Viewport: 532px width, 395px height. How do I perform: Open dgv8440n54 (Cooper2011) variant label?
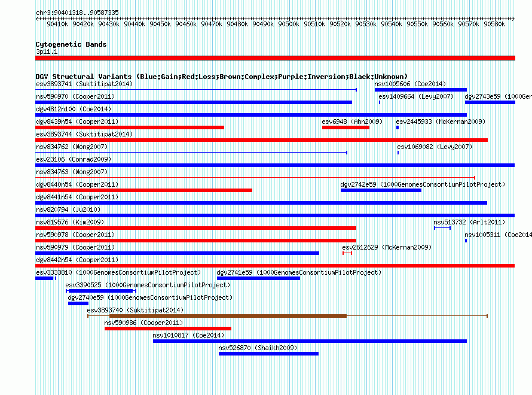click(77, 184)
